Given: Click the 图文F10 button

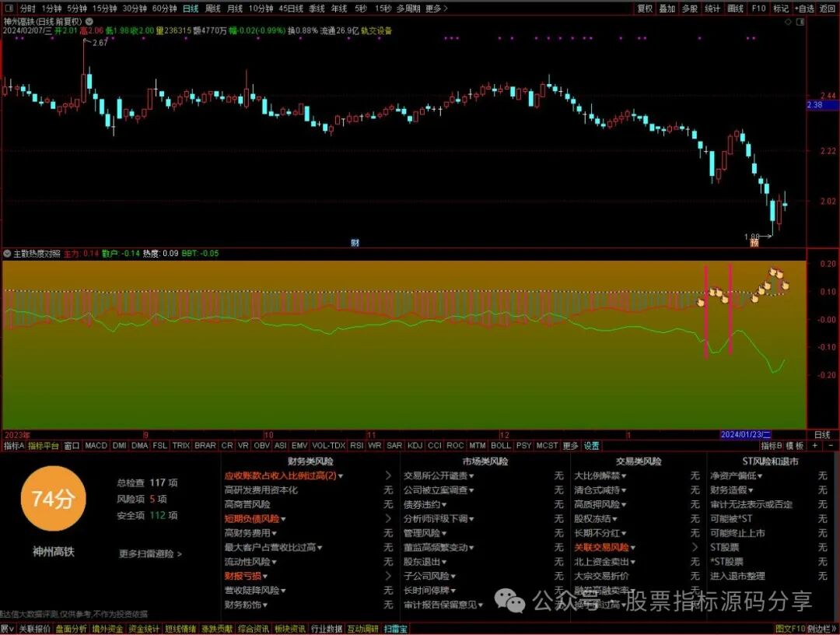Looking at the screenshot, I should click(790, 629).
